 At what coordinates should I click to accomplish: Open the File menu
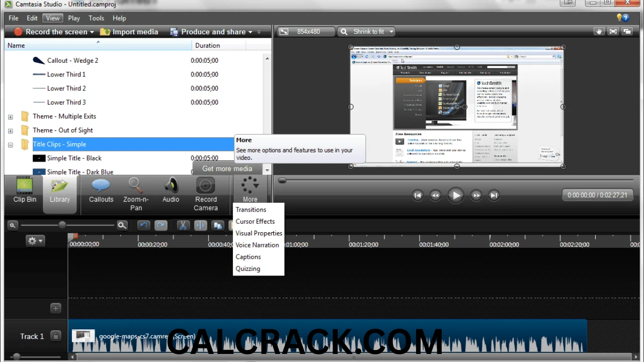[x=14, y=18]
